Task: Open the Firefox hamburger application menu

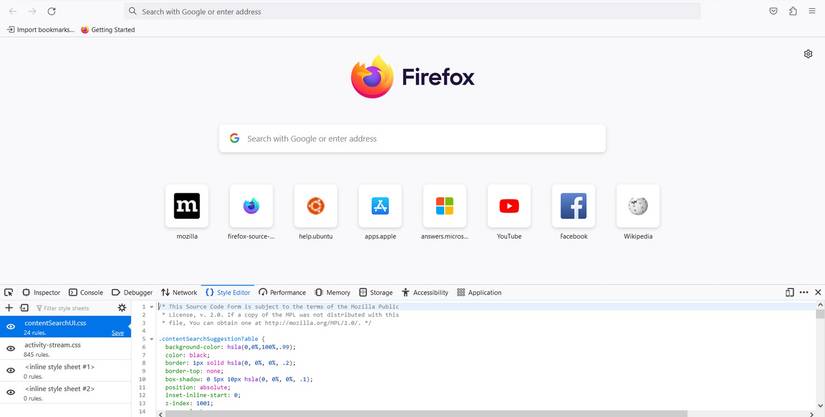Action: [x=812, y=11]
